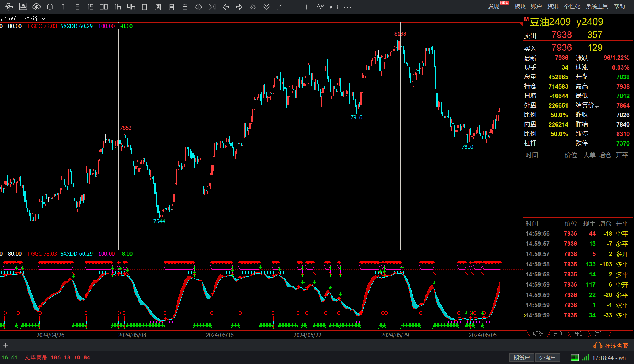Click the 总量 452865 value
Image resolution: width=634 pixels, height=364 pixels.
click(x=558, y=77)
